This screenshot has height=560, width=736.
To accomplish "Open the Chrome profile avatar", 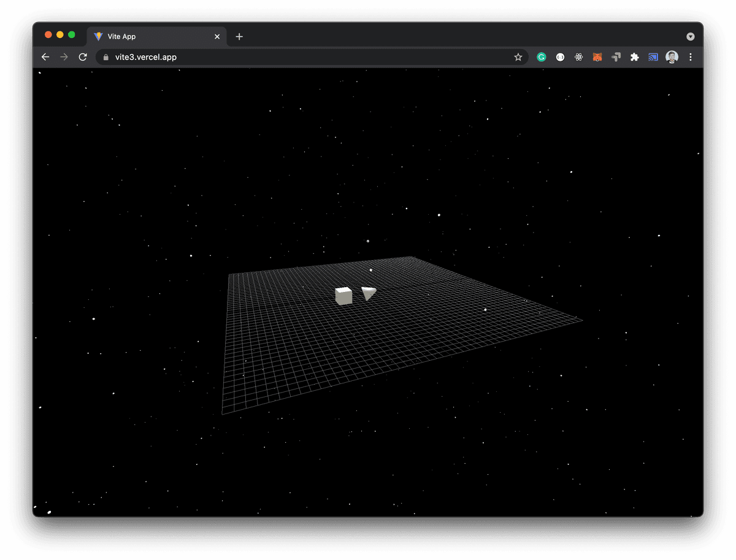I will click(x=672, y=56).
